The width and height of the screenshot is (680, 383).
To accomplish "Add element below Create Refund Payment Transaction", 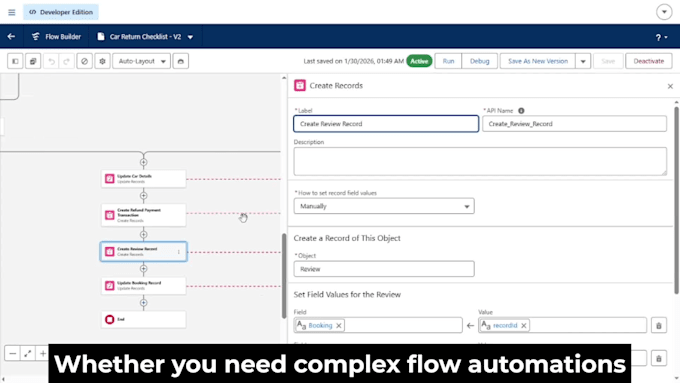I will tap(144, 235).
